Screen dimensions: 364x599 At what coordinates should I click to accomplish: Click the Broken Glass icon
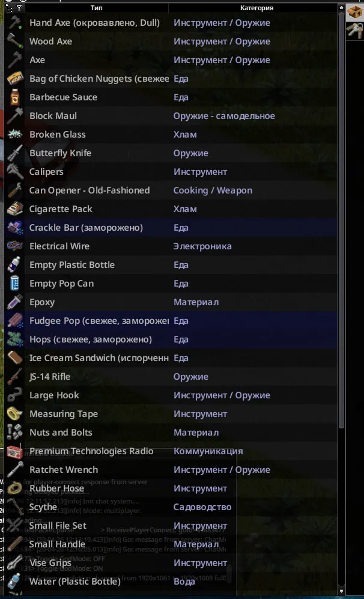point(14,135)
